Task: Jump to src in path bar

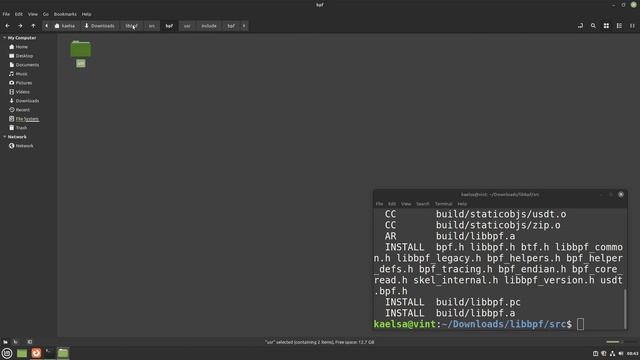Action: [x=151, y=26]
